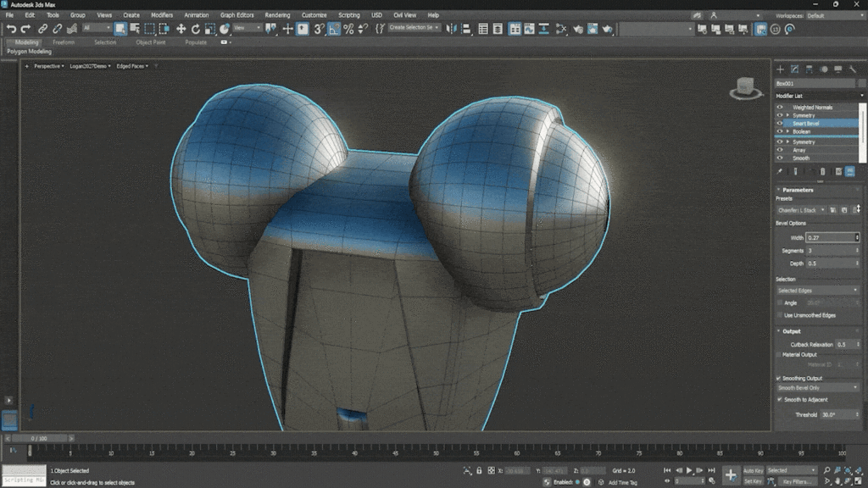The height and width of the screenshot is (488, 868).
Task: Switch to the Modify panel
Action: coord(794,69)
